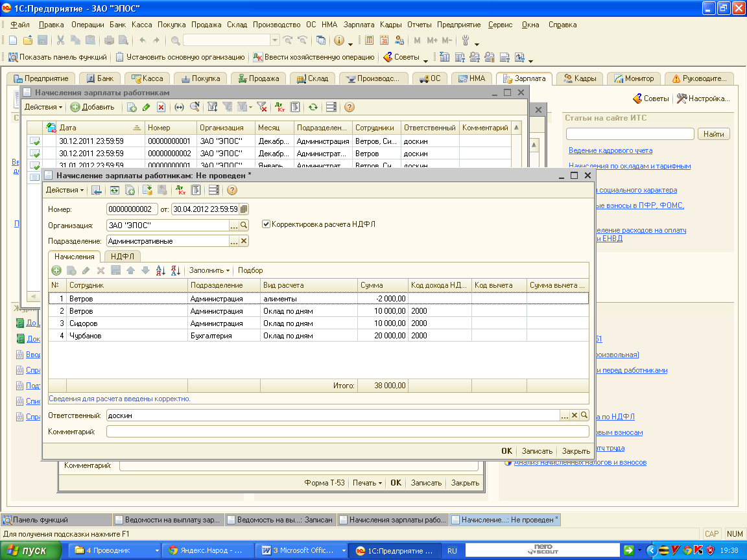Image resolution: width=747 pixels, height=560 pixels.
Task: Open the calendar picker next to the date field
Action: coord(244,209)
